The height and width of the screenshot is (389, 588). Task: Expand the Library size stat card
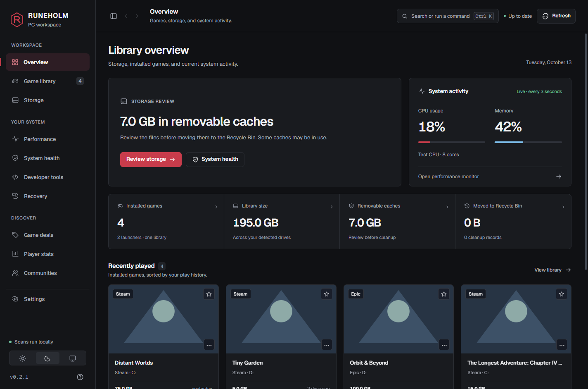click(282, 222)
